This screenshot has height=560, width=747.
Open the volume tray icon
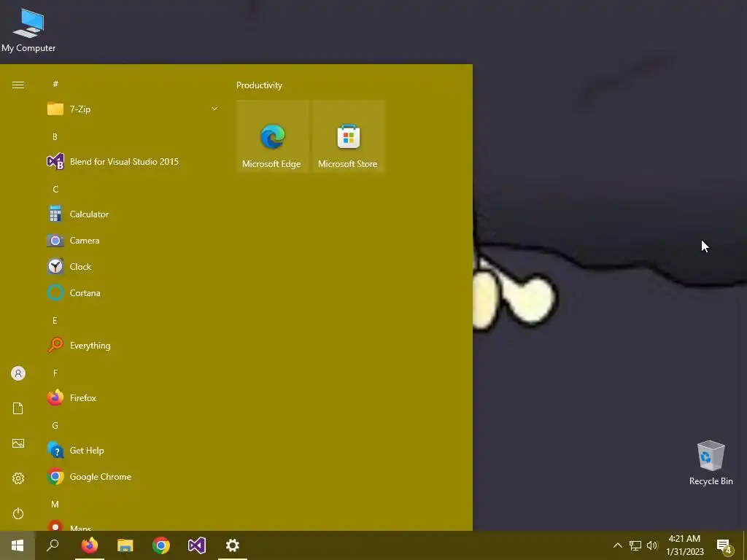(652, 545)
